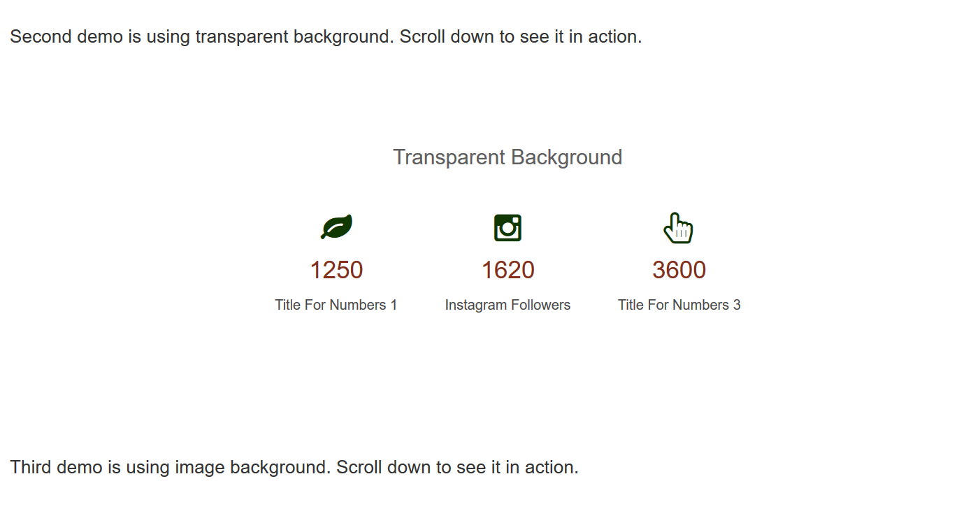
Task: Select the 1250 counter number
Action: coord(336,270)
